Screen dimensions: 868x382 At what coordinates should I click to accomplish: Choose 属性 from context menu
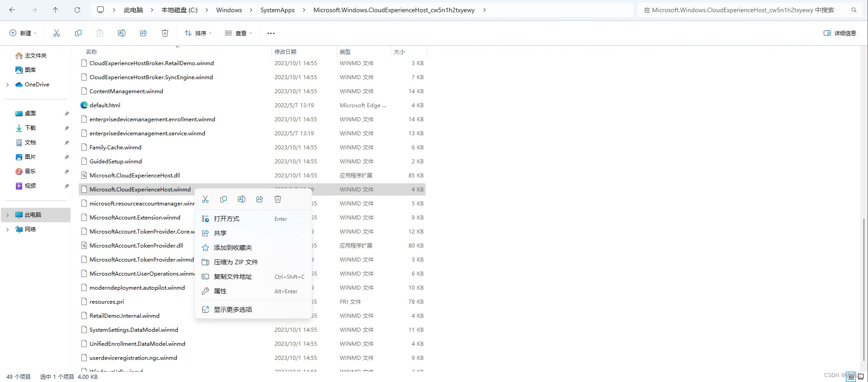click(x=253, y=291)
